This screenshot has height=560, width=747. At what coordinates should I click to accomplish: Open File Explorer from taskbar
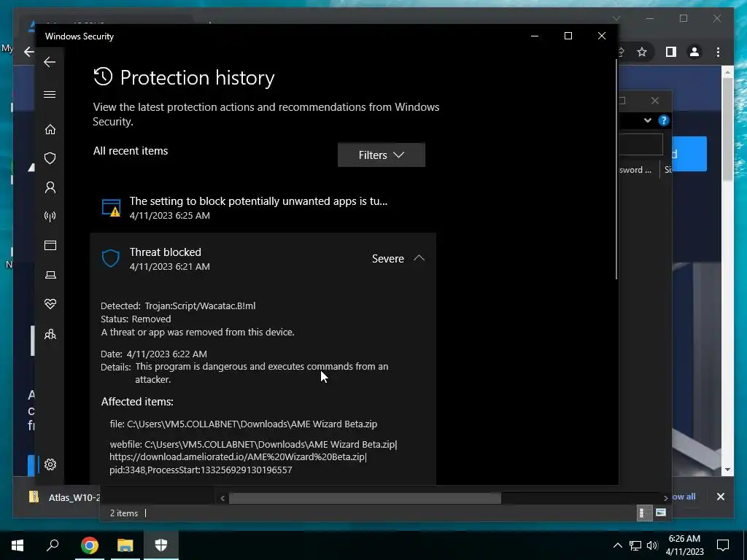click(125, 545)
